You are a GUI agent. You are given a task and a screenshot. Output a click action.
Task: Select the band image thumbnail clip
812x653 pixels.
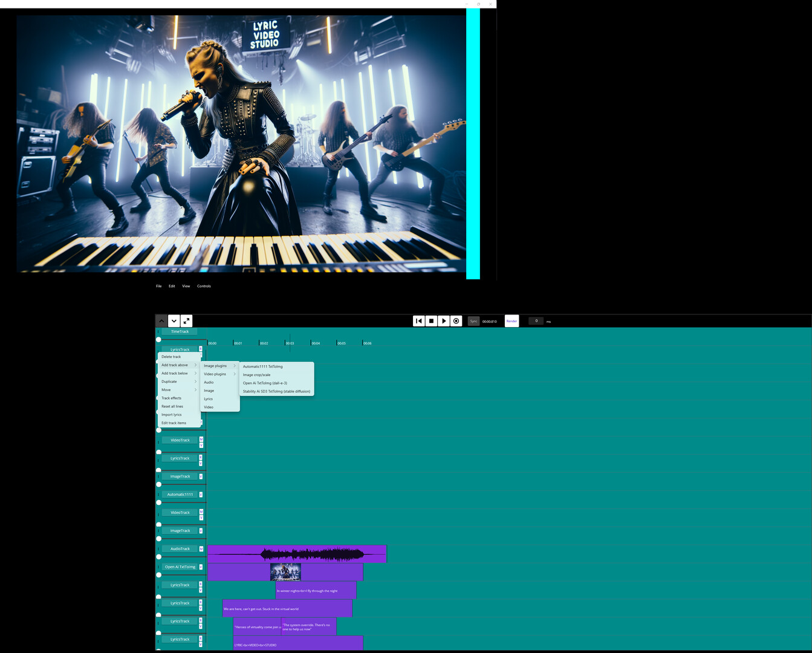click(x=285, y=572)
